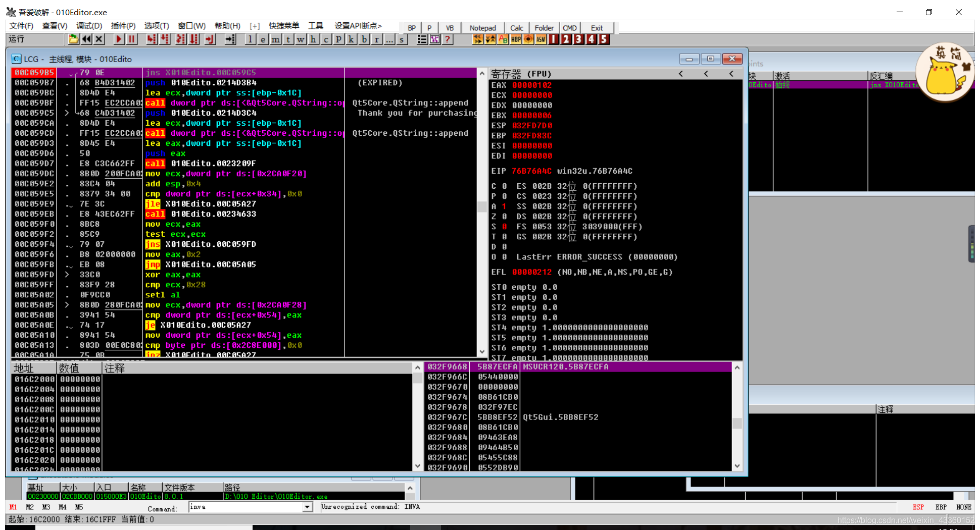980x530 pixels.
Task: Click the jle instruction at 00C059E9
Action: click(x=153, y=204)
